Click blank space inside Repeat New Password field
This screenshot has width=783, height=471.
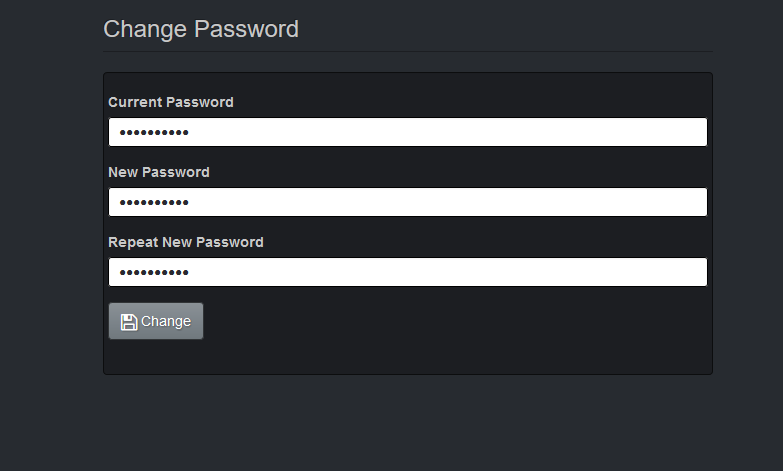click(449, 272)
